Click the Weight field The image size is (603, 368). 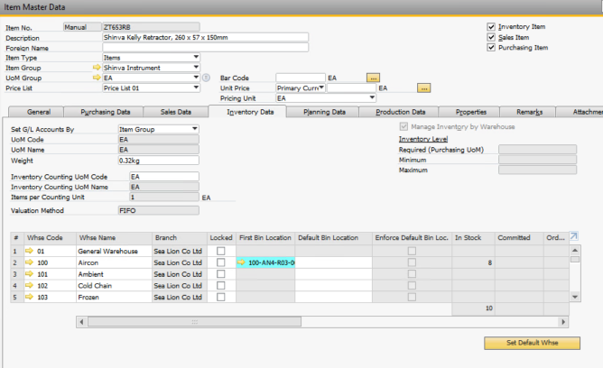tap(158, 160)
